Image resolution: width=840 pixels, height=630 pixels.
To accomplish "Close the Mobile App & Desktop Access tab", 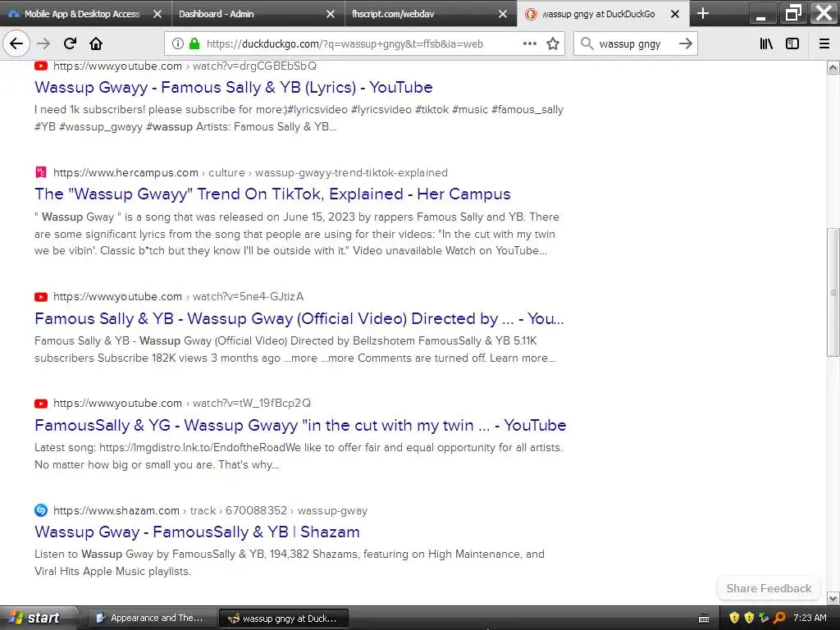I will click(x=157, y=15).
